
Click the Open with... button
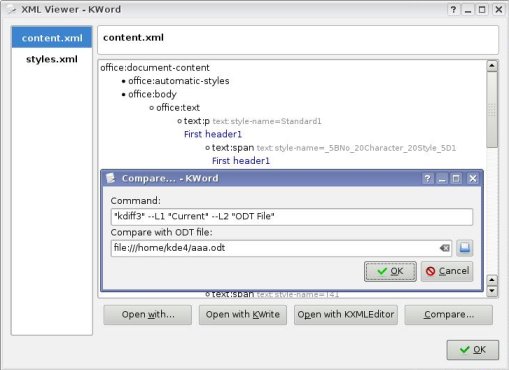pyautogui.click(x=147, y=315)
